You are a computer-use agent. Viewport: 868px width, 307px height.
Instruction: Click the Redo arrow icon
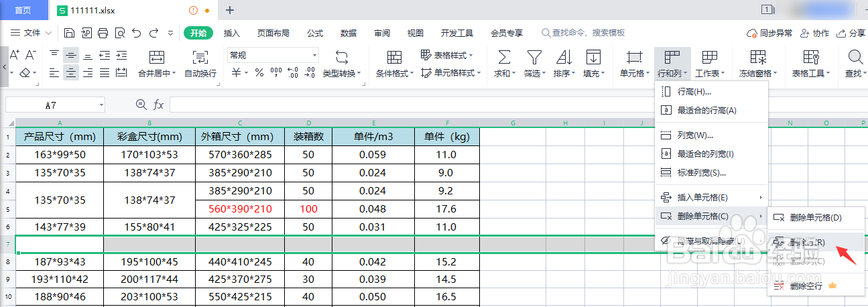[153, 33]
